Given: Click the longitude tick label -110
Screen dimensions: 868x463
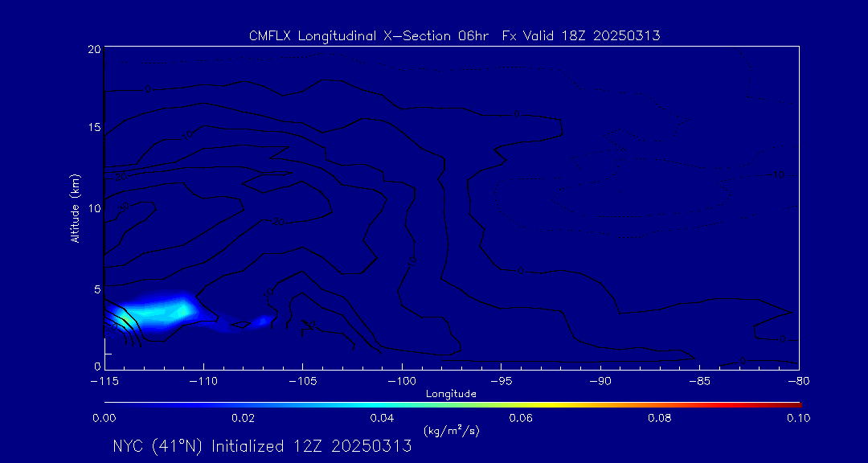Looking at the screenshot, I should tap(203, 382).
